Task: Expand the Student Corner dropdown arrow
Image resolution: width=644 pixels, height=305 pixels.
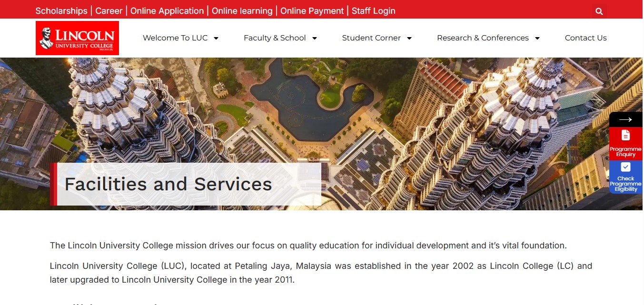Action: point(409,38)
